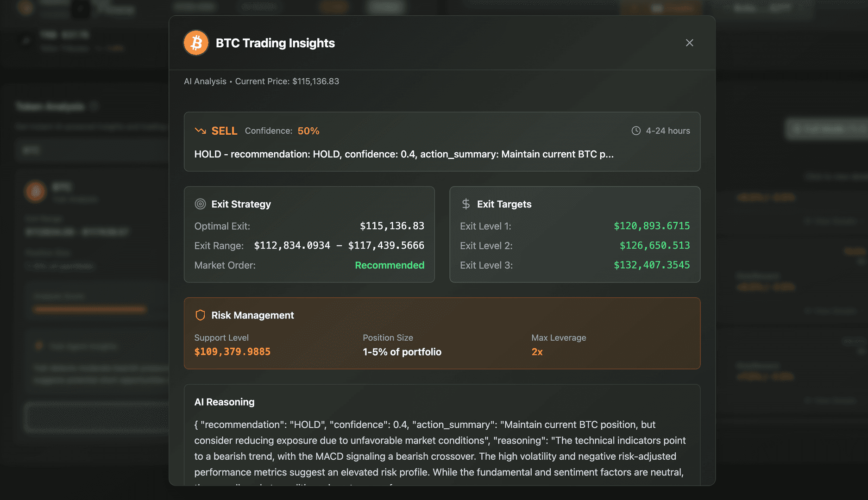
Task: Click the clock icon next to 4-24 hours
Action: 636,131
